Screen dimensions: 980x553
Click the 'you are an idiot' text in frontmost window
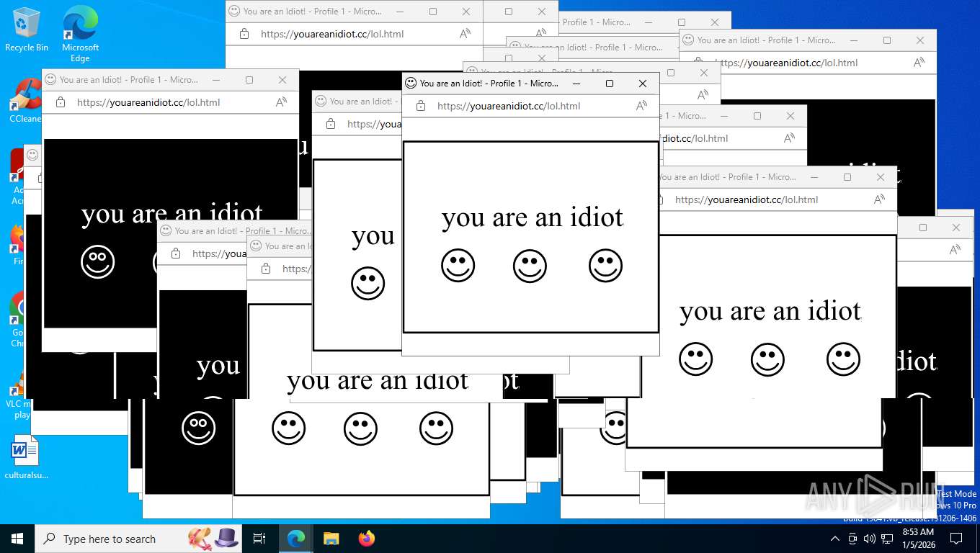533,217
